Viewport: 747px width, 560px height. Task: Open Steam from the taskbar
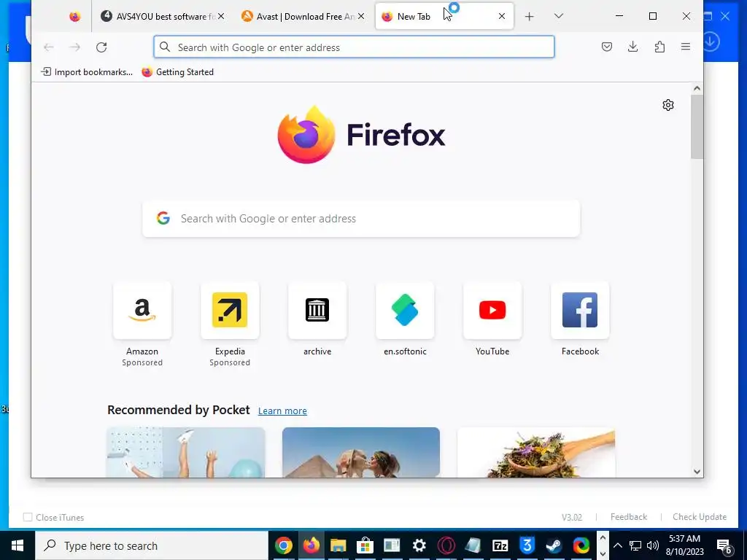click(x=554, y=545)
